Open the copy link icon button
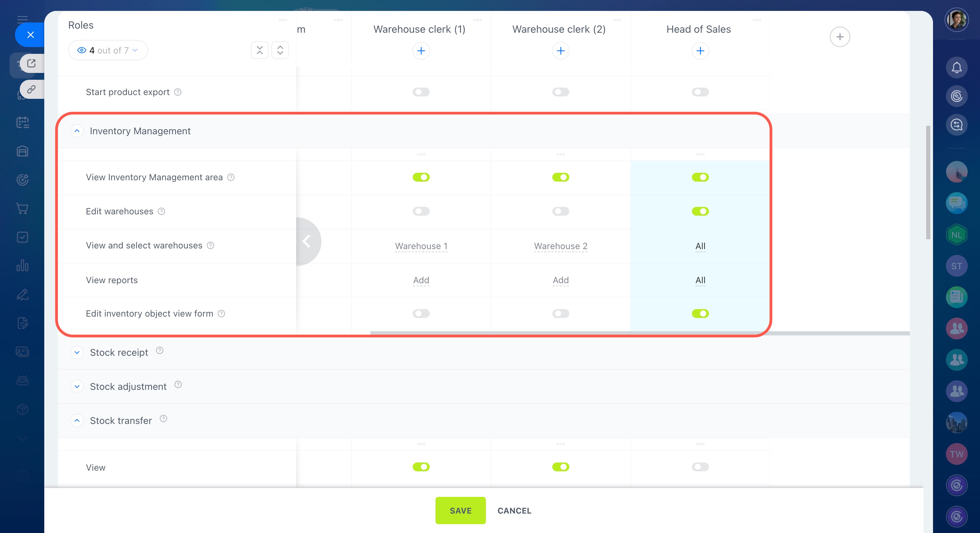This screenshot has height=533, width=980. pos(31,90)
